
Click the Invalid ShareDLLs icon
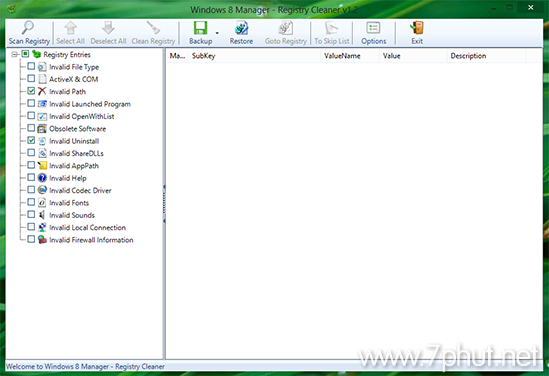click(x=42, y=153)
